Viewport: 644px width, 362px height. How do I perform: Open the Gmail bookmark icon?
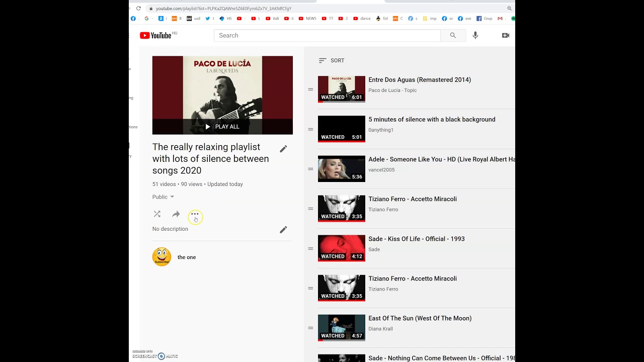pos(500,19)
